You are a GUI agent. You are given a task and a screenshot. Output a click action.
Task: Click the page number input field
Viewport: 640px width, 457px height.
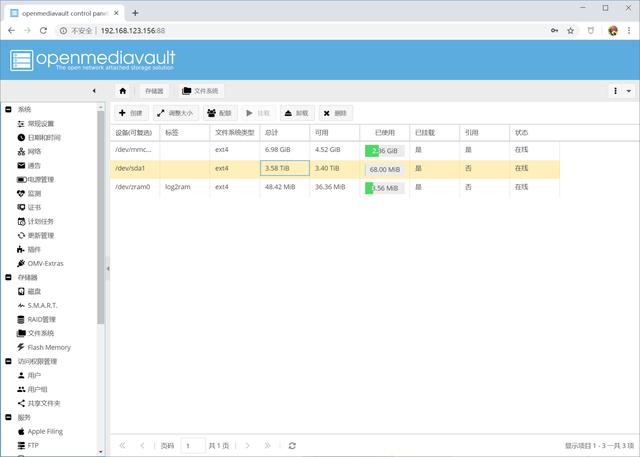(x=193, y=446)
